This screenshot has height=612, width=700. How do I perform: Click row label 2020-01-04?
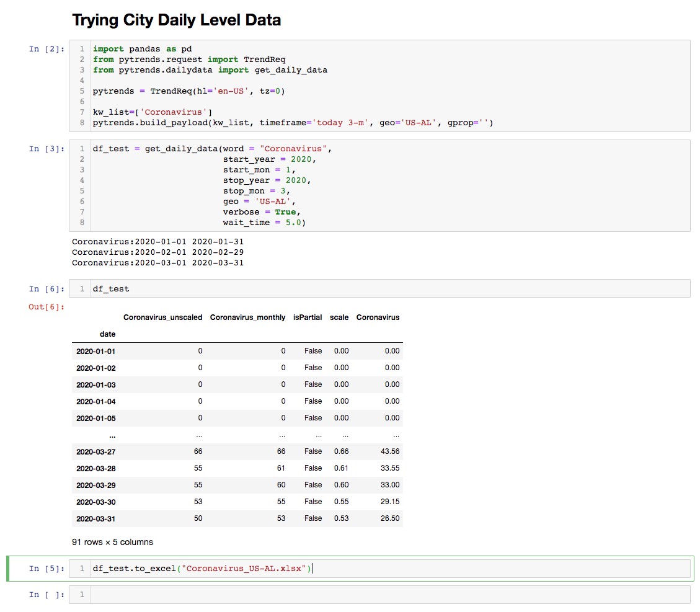tap(95, 402)
